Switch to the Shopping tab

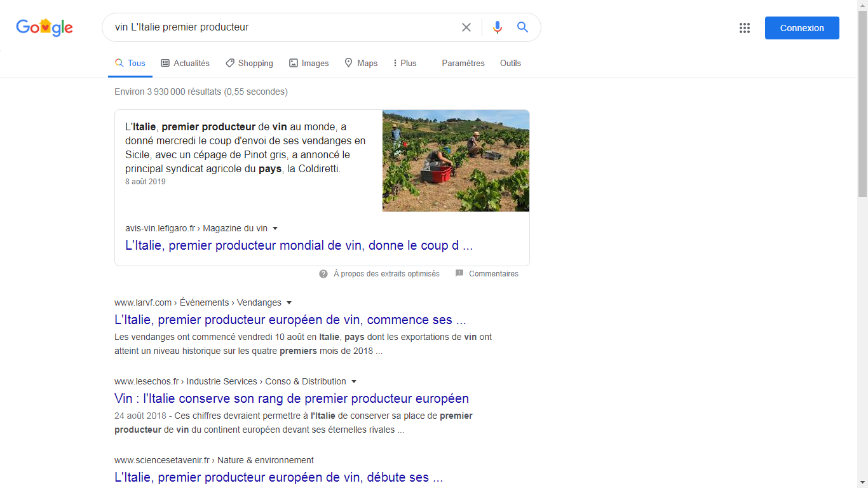249,63
